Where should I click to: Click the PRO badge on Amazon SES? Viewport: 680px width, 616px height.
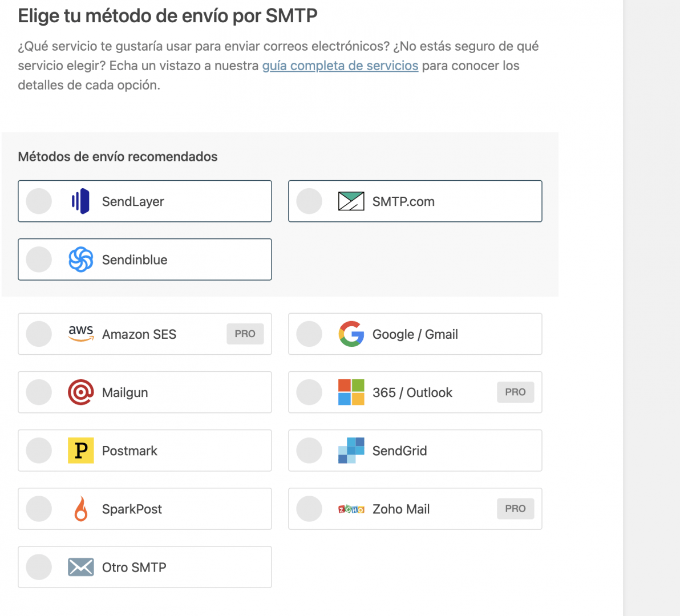coord(245,334)
